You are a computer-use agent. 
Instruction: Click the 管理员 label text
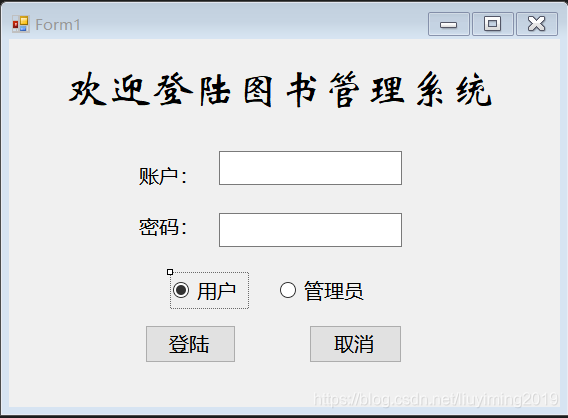(x=333, y=291)
